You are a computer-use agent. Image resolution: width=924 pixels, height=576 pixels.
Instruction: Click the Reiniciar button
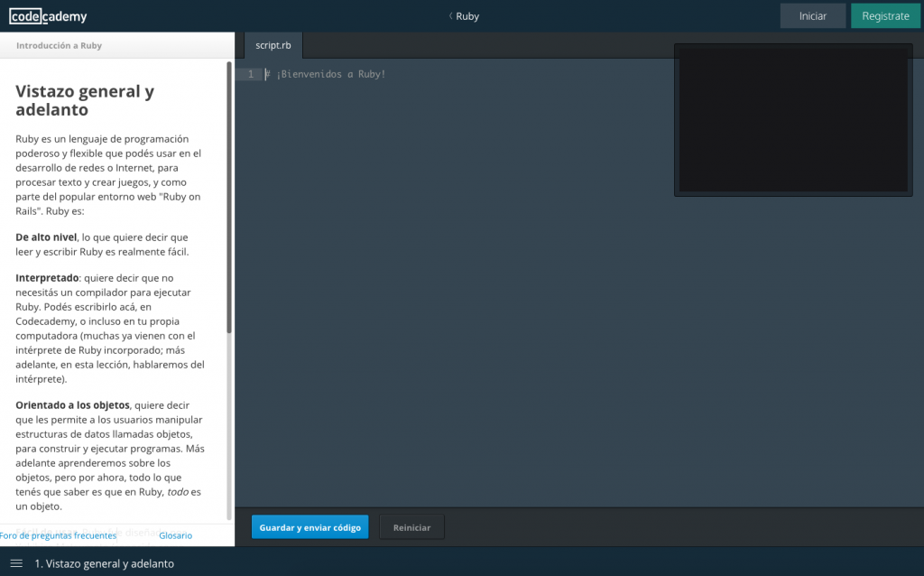click(x=411, y=527)
